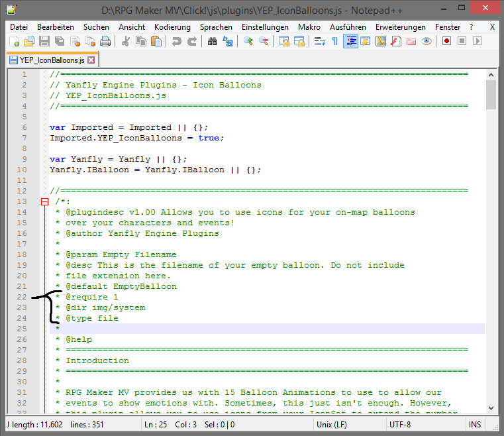Image resolution: width=504 pixels, height=436 pixels.
Task: Open Folder as Workspace icon
Action: point(411,41)
